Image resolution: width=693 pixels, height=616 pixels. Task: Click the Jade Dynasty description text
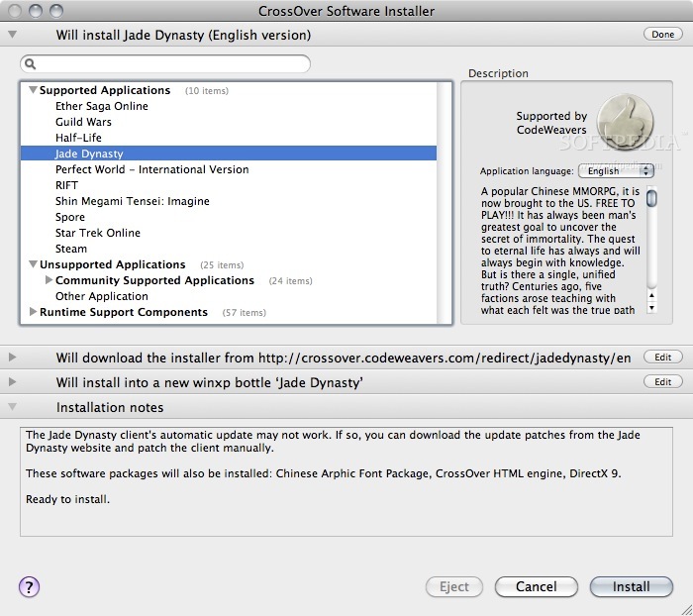560,251
